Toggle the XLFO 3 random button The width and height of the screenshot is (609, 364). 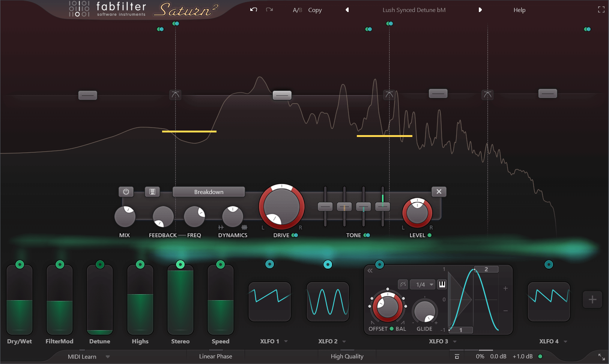[x=403, y=284]
